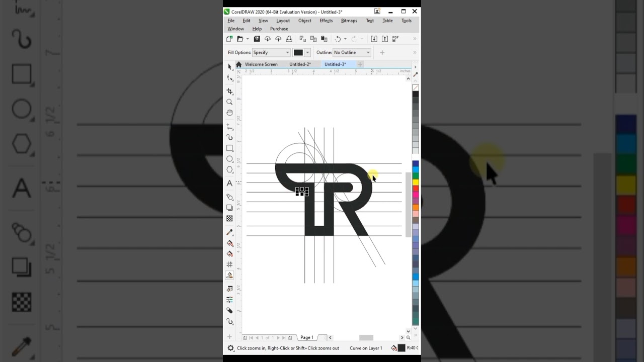Image resolution: width=644 pixels, height=362 pixels.
Task: Switch to the Welcome Screen tab
Action: (x=261, y=64)
